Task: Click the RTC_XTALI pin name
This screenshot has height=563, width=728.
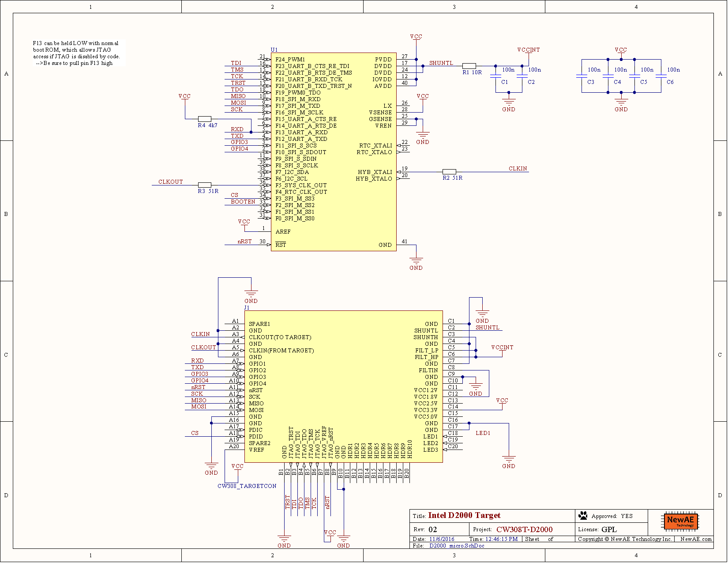Action: [x=375, y=146]
